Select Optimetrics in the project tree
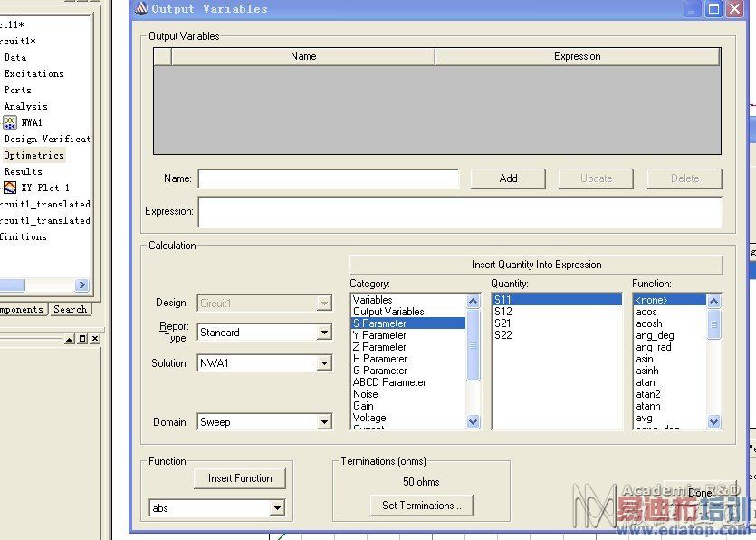The width and height of the screenshot is (756, 540). [33, 156]
